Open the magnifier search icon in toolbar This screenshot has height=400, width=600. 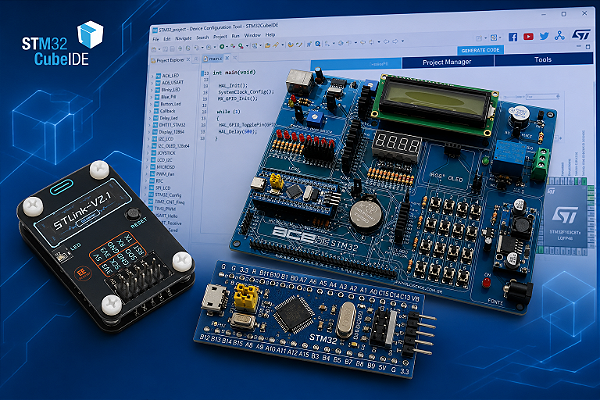click(318, 44)
